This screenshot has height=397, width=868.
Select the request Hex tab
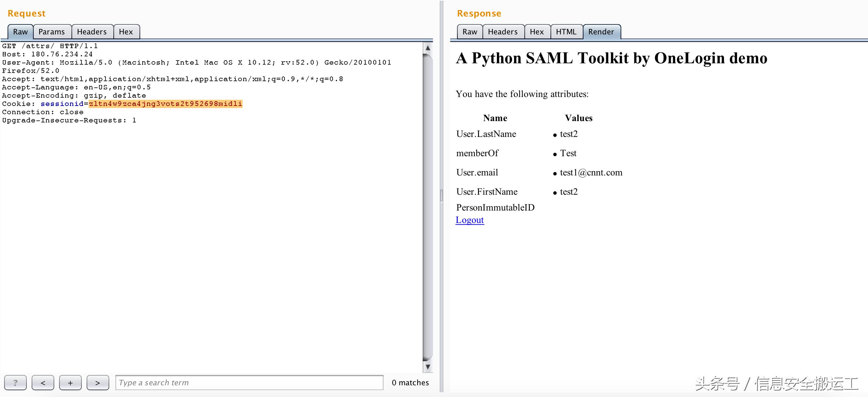(x=126, y=32)
